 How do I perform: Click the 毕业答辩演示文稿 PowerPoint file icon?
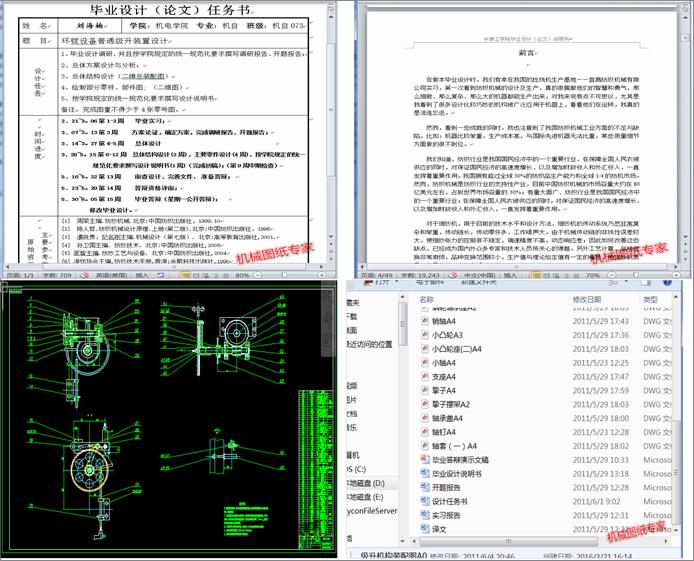[424, 460]
